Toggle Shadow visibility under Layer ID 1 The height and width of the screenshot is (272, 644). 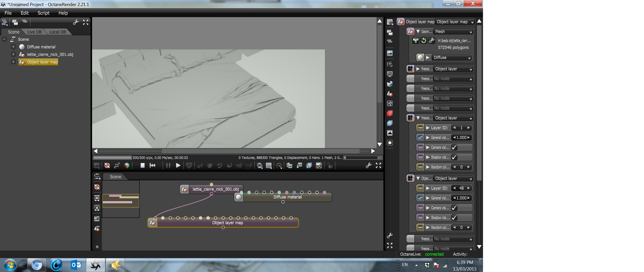point(454,157)
